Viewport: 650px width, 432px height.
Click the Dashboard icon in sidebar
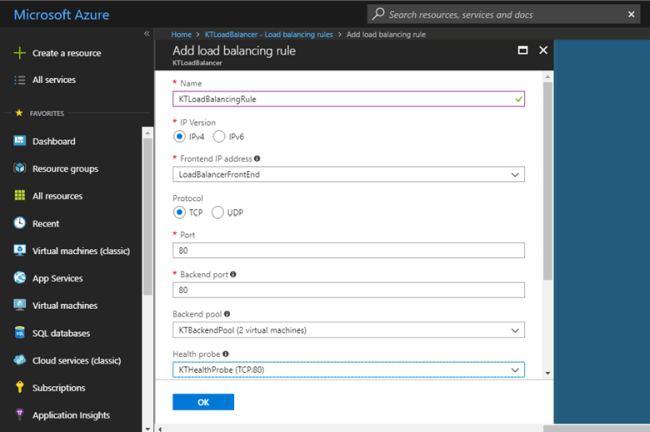coord(20,141)
